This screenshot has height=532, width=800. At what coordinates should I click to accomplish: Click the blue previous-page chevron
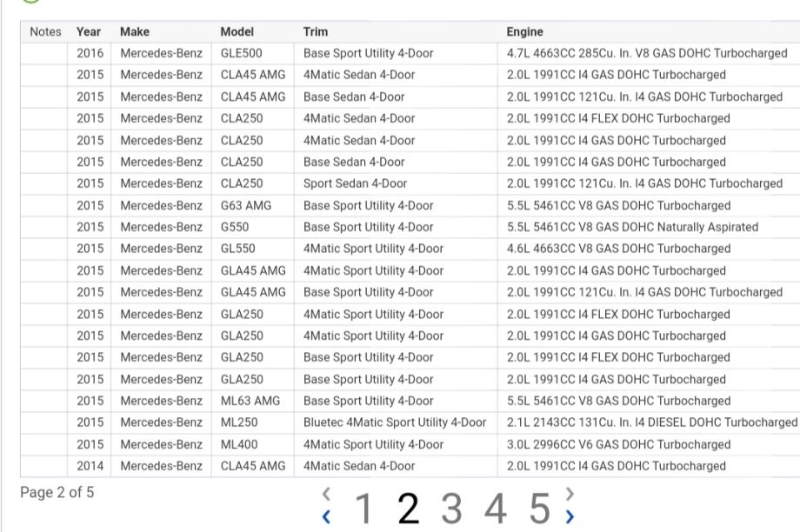pyautogui.click(x=327, y=516)
